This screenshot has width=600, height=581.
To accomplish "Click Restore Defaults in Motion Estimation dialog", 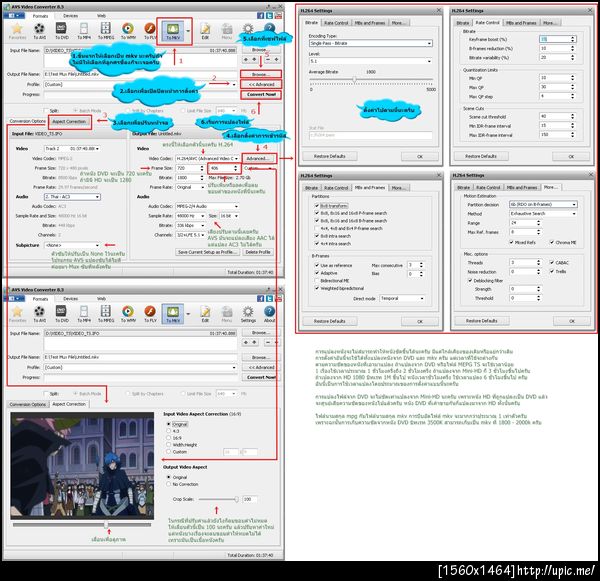I will 481,321.
